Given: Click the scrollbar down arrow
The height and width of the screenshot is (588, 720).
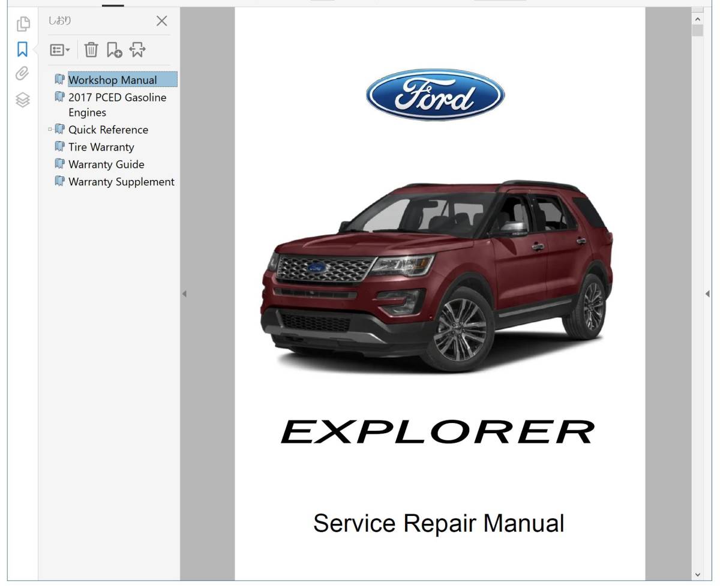Looking at the screenshot, I should (x=697, y=575).
